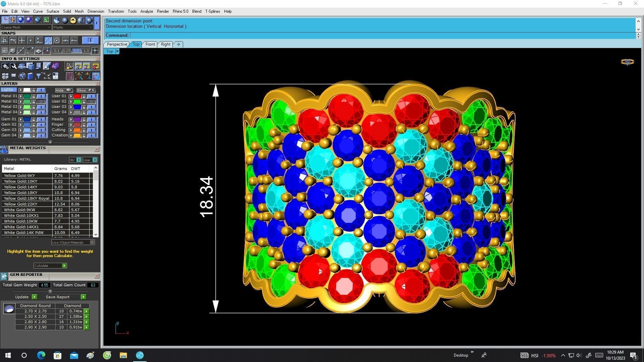Open the T-Splines menu
Image resolution: width=644 pixels, height=362 pixels.
212,11
